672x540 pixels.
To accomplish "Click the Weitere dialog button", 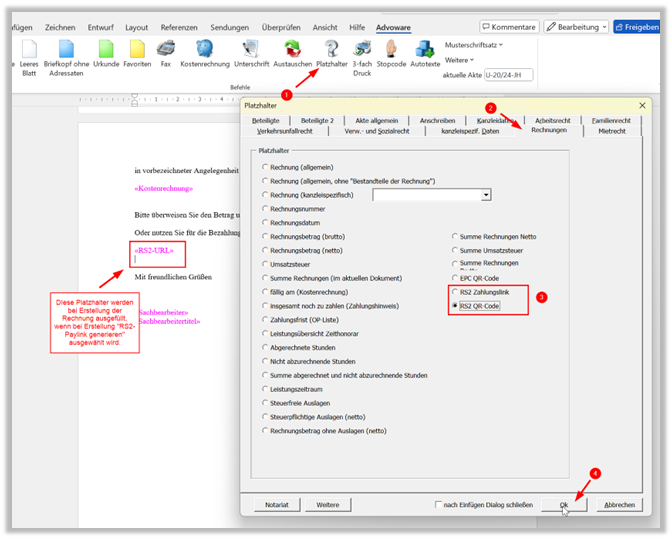I will tap(328, 505).
